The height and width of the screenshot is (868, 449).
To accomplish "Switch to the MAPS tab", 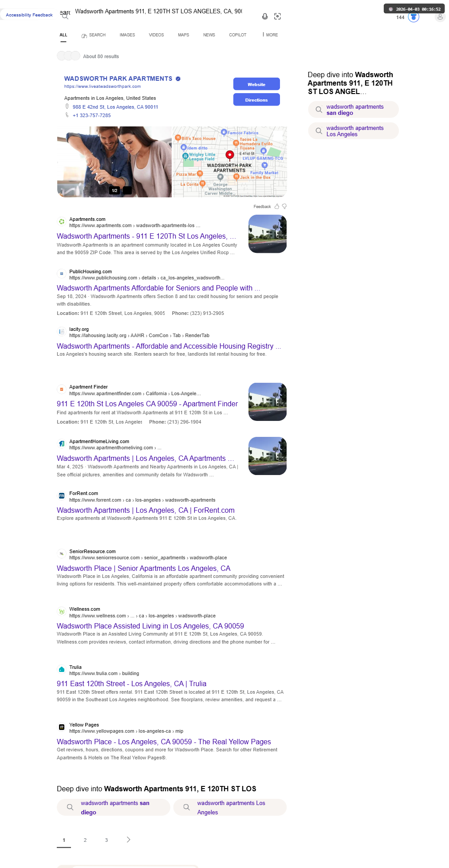I will (184, 35).
